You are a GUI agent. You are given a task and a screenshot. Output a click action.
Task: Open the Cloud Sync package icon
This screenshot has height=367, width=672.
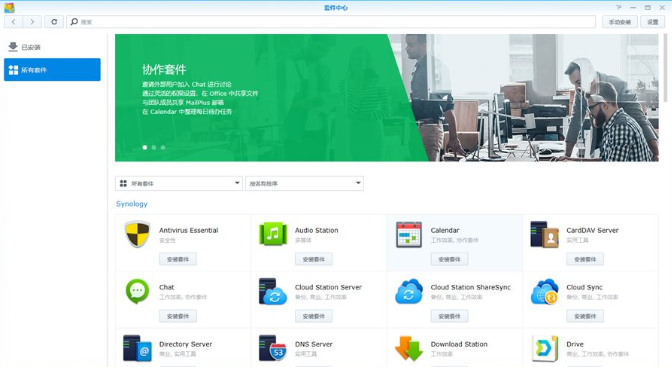544,292
